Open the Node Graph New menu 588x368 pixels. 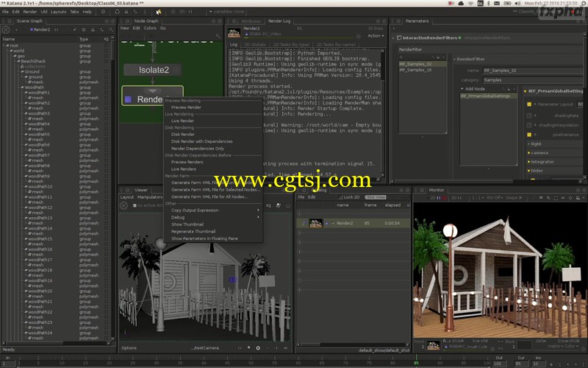tap(124, 28)
